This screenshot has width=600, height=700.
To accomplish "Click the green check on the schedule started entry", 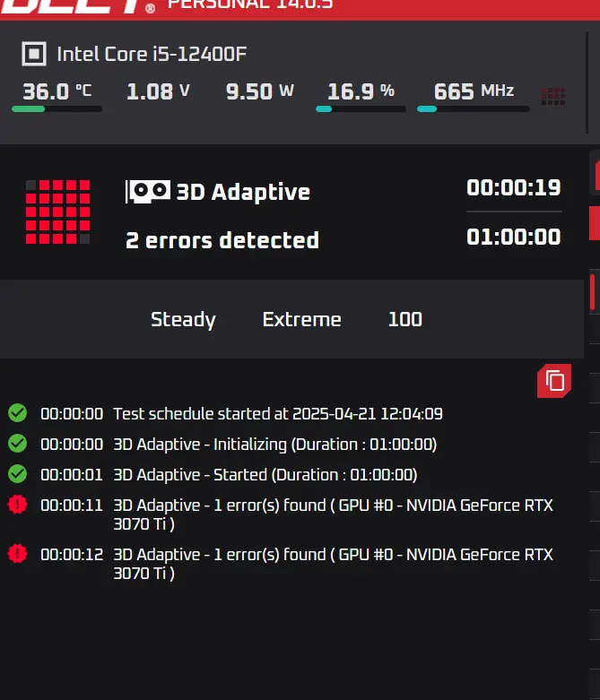I will point(17,413).
